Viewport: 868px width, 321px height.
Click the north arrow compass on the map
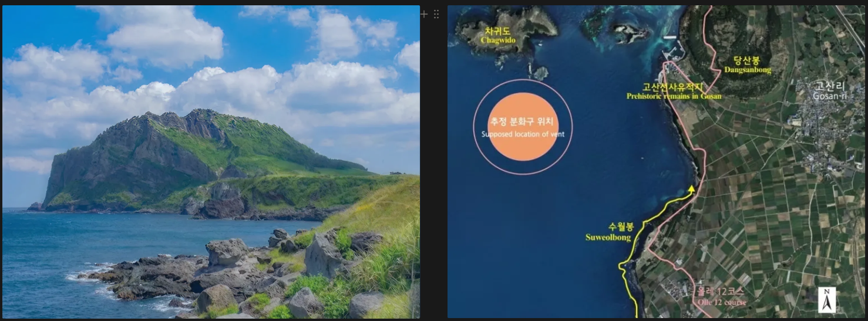[826, 300]
